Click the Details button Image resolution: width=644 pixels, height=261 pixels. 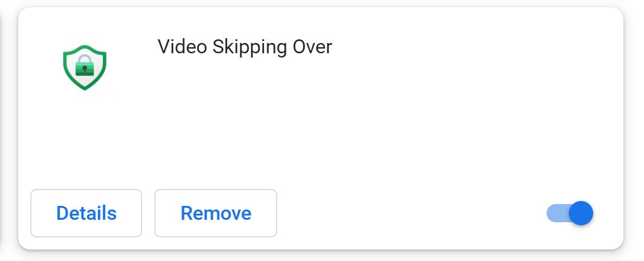point(86,213)
